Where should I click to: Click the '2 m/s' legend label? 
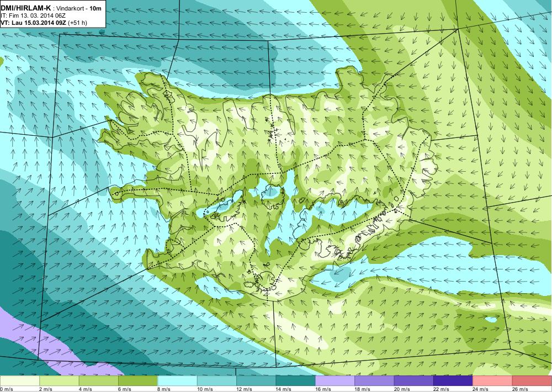46,389
